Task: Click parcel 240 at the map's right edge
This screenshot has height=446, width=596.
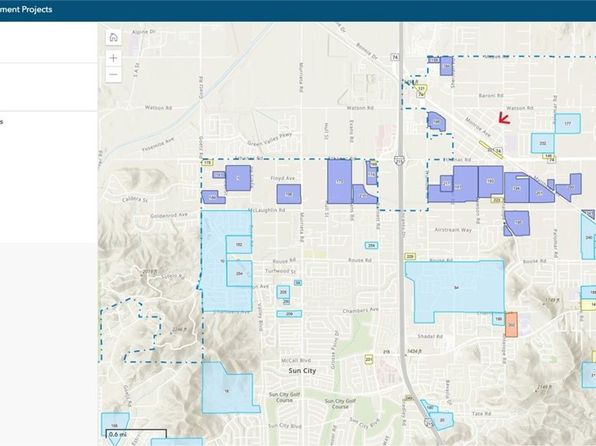Action: [x=588, y=237]
